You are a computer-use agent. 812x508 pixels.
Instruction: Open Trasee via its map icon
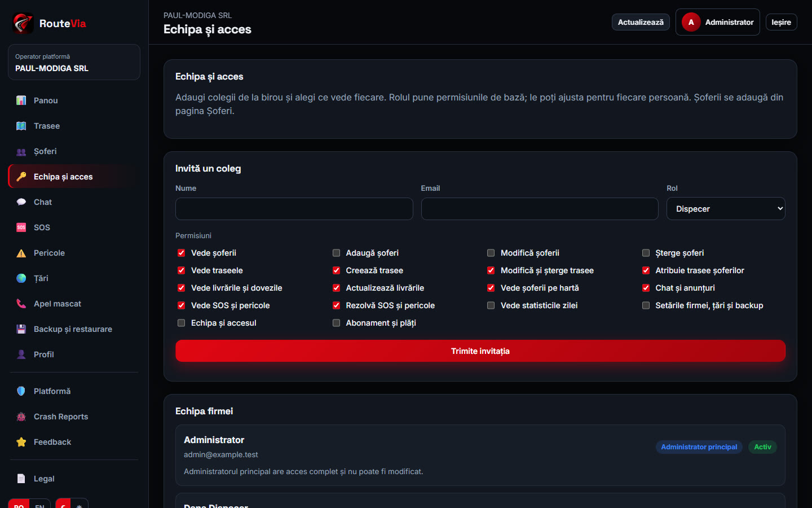click(21, 126)
